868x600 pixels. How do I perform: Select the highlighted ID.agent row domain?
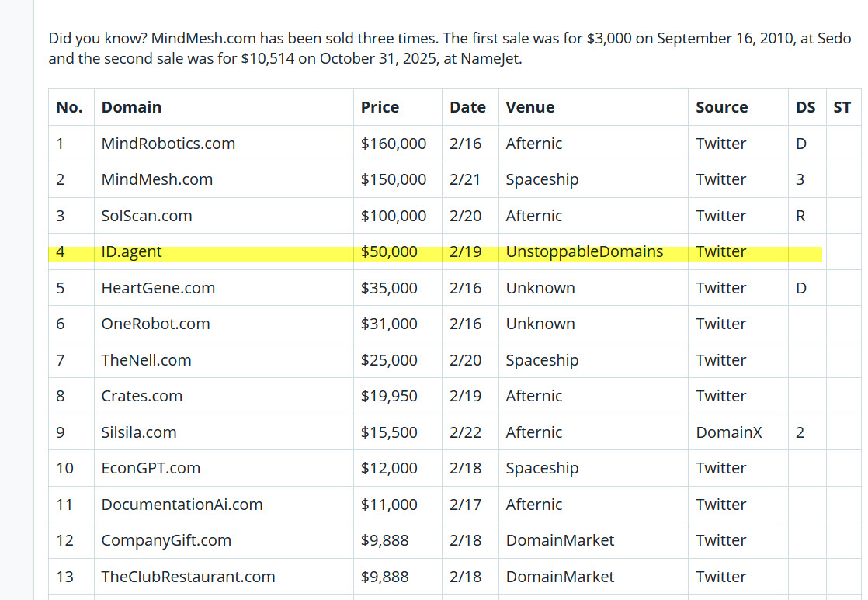tap(131, 251)
